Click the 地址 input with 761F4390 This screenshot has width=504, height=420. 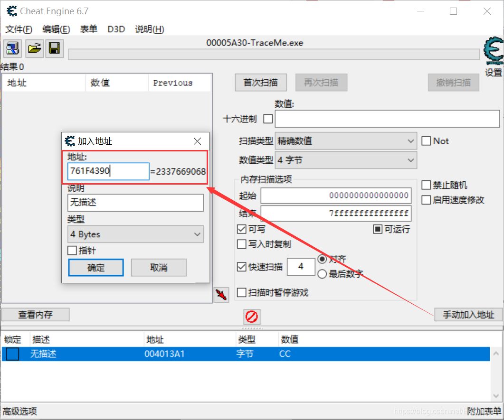point(108,171)
